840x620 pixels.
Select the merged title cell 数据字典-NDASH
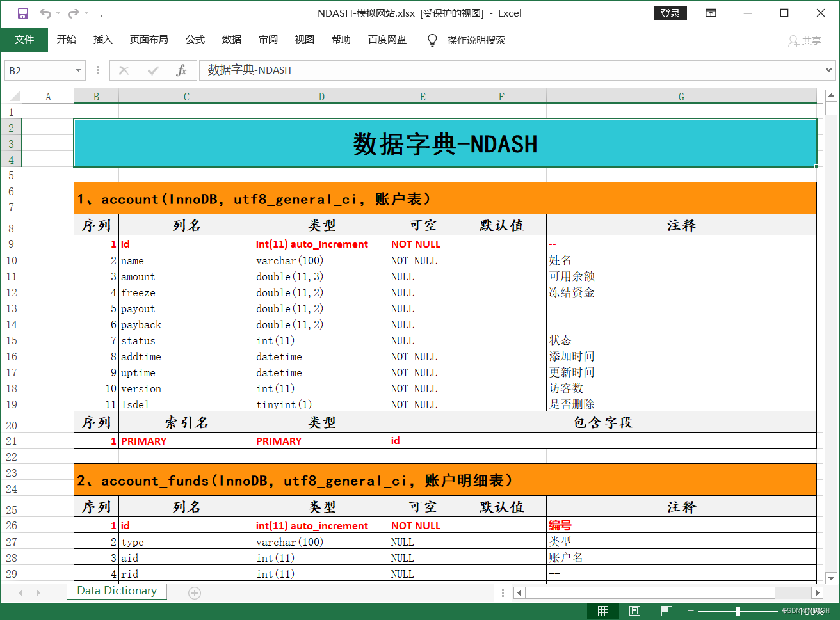click(445, 143)
